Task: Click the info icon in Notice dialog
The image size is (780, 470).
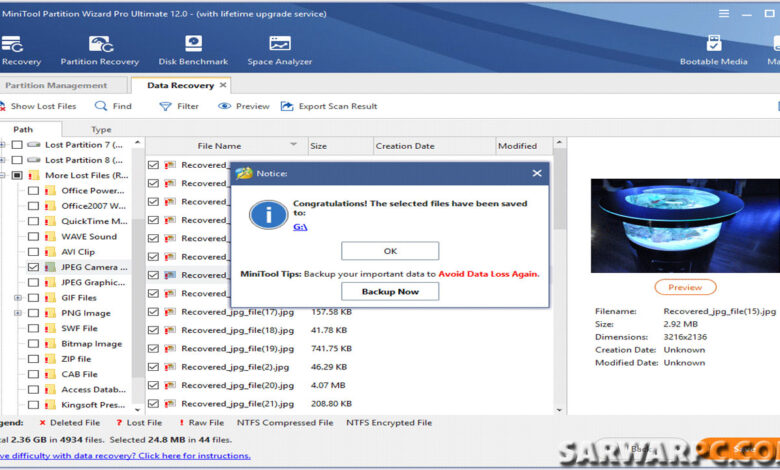Action: (x=268, y=215)
